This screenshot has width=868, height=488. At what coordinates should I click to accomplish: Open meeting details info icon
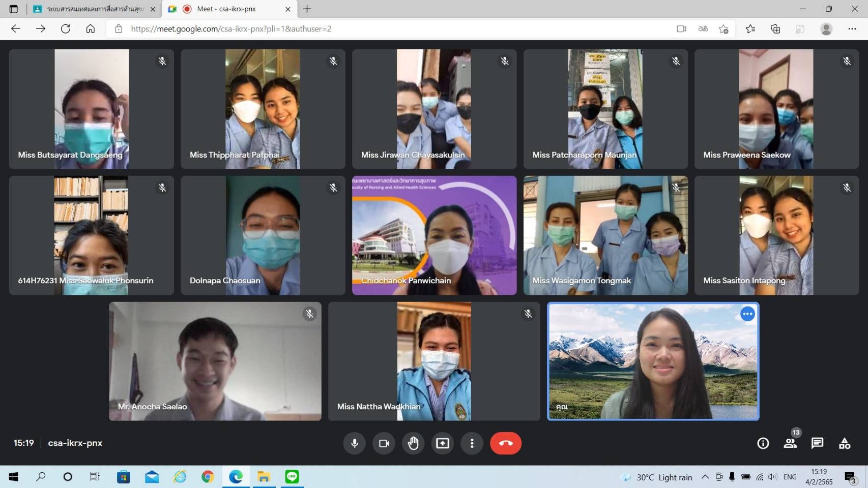763,443
